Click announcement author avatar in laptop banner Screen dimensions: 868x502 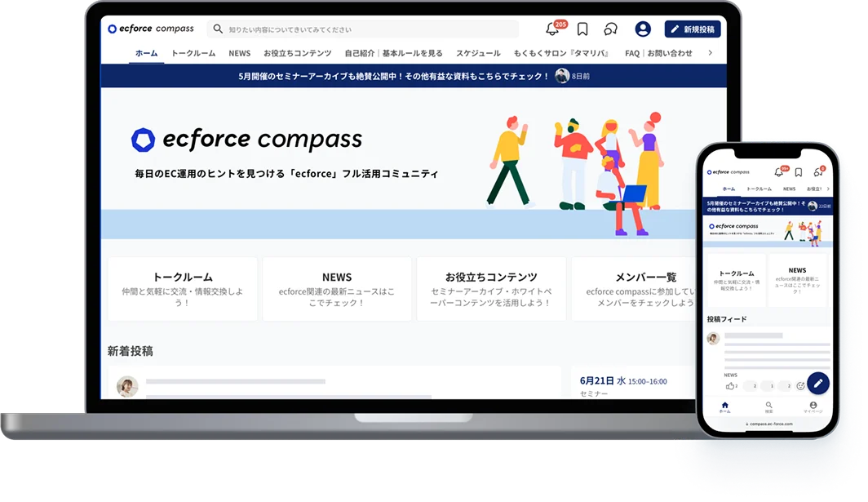[562, 76]
